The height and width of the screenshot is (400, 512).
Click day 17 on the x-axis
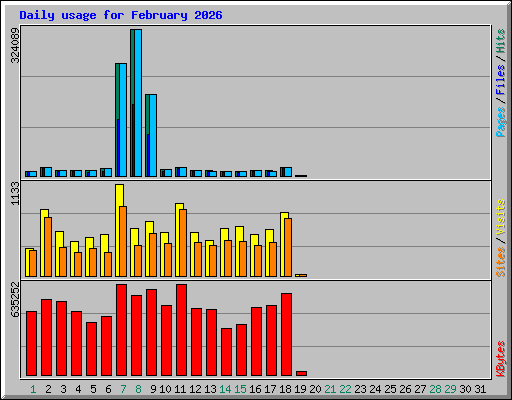(270, 389)
